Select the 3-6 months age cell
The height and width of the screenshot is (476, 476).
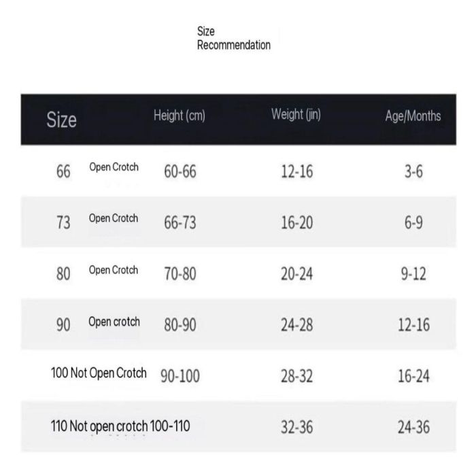pos(413,171)
